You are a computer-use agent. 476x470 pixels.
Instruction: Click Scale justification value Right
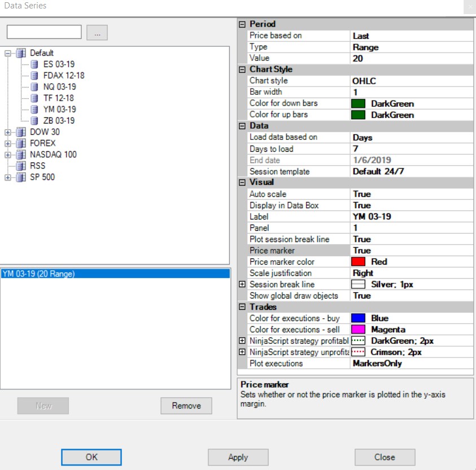point(411,273)
